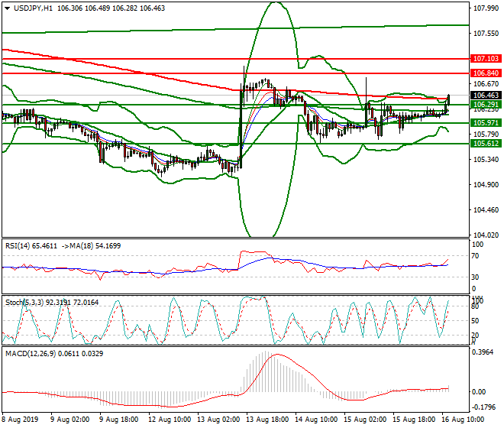Click the Stochastic 20 level scale value

click(x=476, y=336)
